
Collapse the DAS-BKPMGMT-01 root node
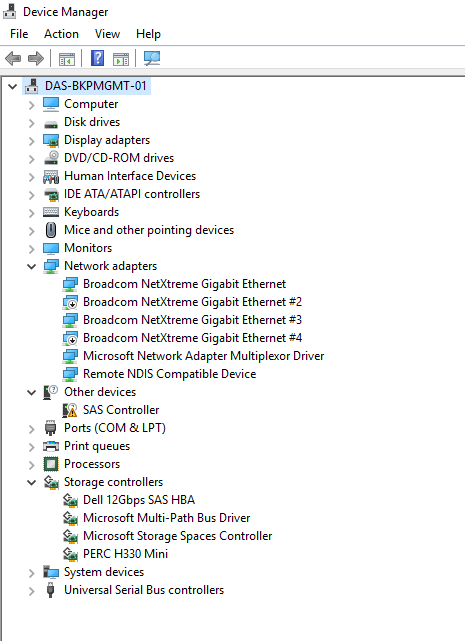(x=13, y=86)
